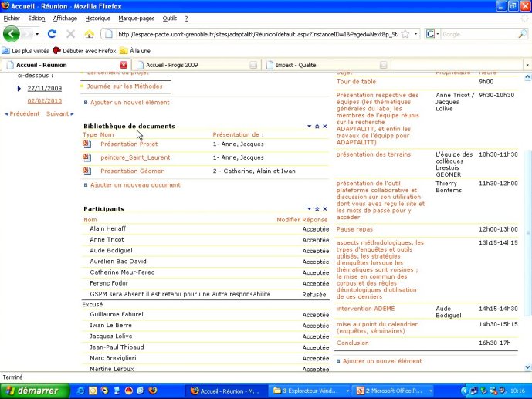Open 2 Microsoft Office PowerPoint taskbar group
The image size is (532, 399).
point(394,391)
